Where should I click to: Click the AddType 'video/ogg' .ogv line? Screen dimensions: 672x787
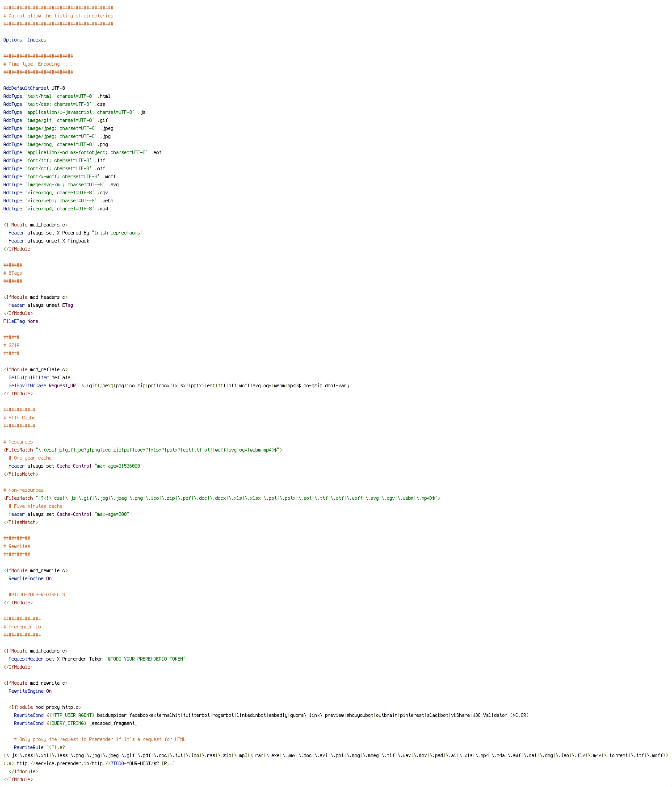[x=55, y=193]
